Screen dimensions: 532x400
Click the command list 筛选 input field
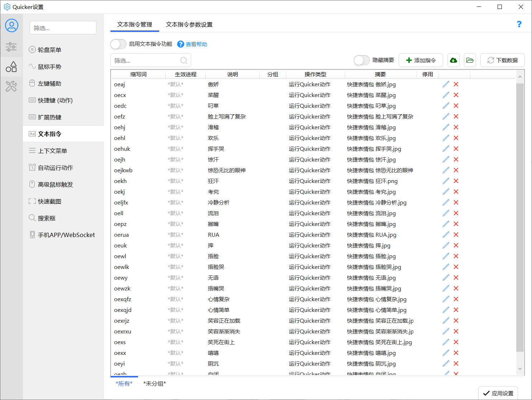click(151, 61)
